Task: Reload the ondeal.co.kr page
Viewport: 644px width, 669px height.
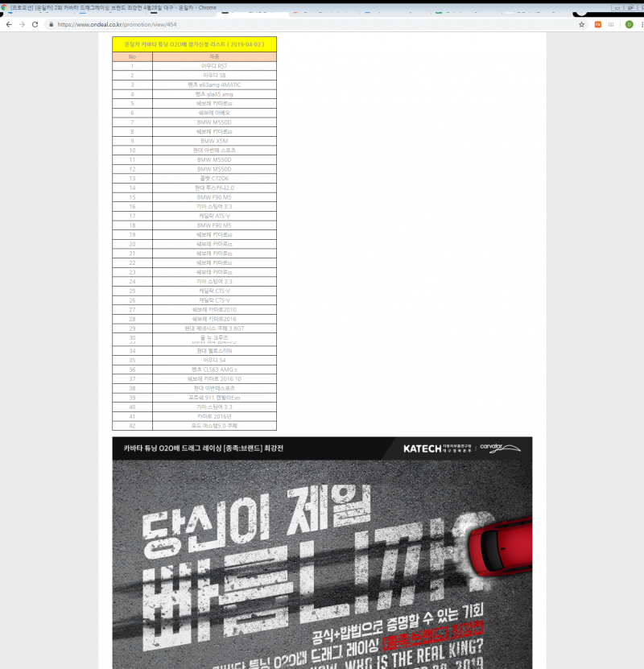Action: pos(35,25)
